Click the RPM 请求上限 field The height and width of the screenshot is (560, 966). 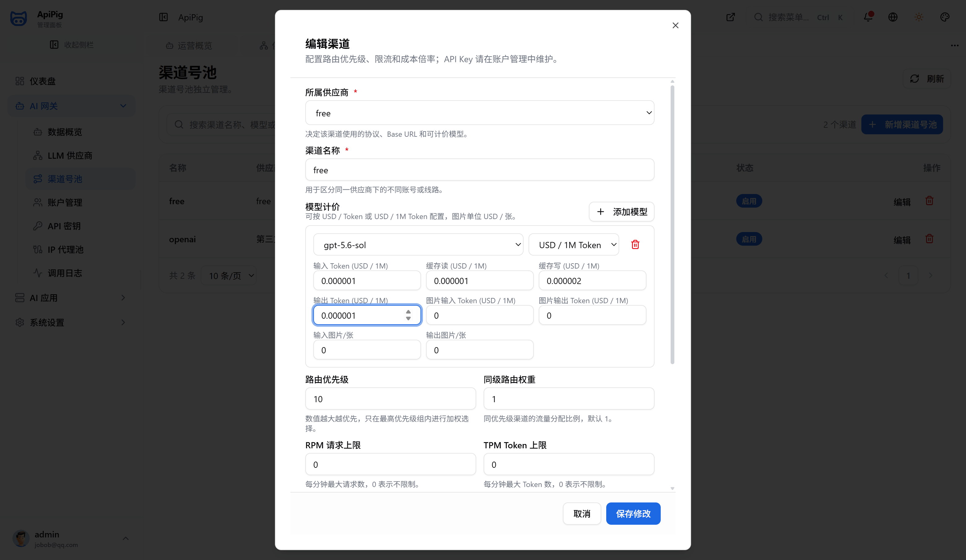tap(390, 464)
